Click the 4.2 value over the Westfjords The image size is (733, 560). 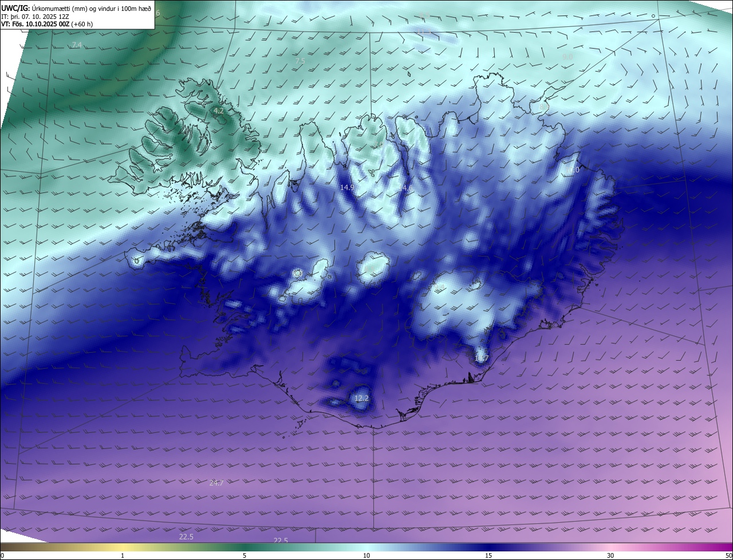tap(218, 111)
